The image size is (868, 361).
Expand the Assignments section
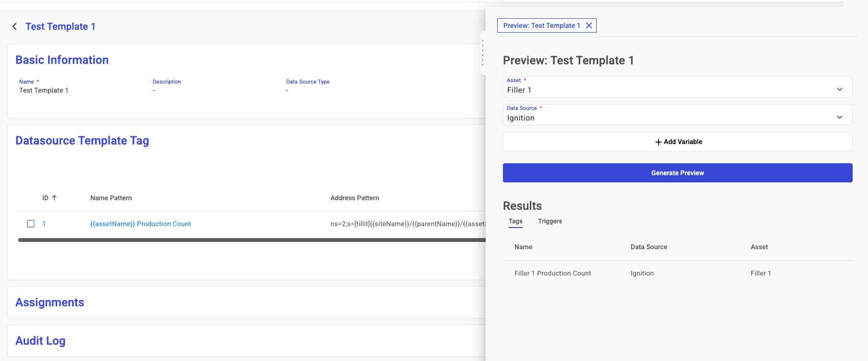point(50,302)
